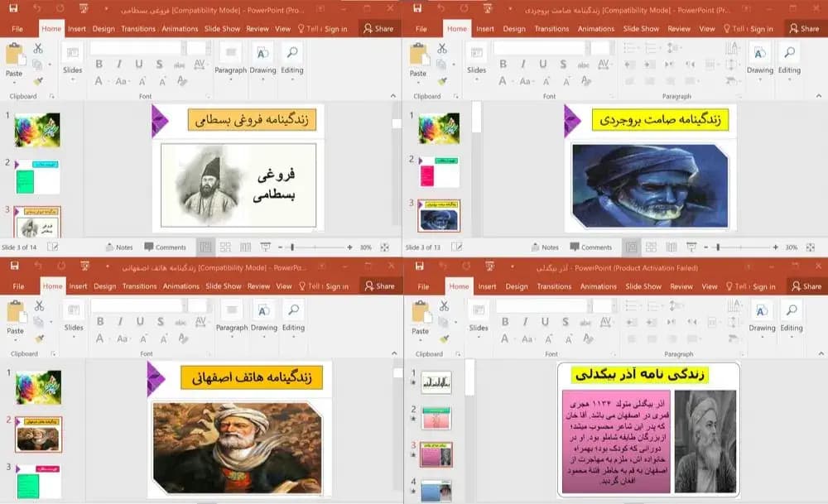Select Normal view icon in Samet Borujerdi status bar
Viewport: 828px width, 504px height.
click(631, 247)
